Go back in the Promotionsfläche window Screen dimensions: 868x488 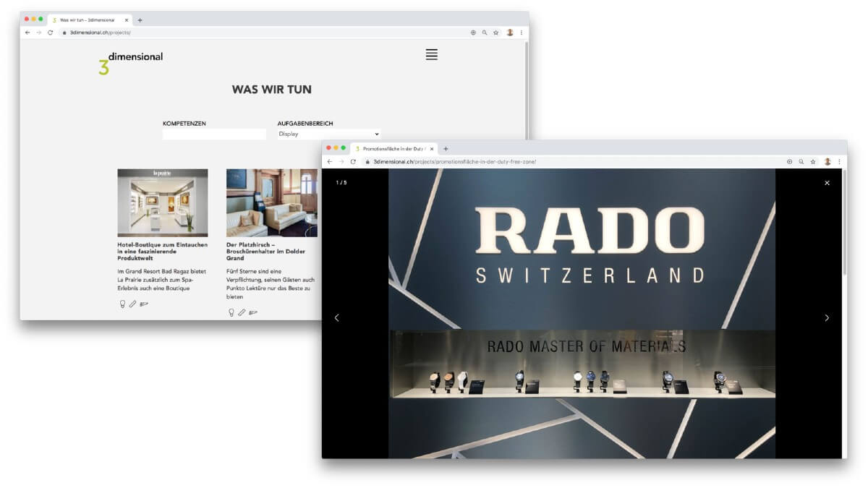pos(330,161)
